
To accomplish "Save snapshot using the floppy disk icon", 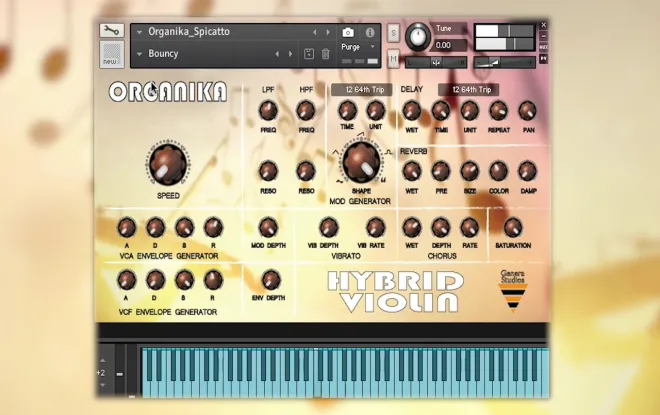I will coord(309,54).
